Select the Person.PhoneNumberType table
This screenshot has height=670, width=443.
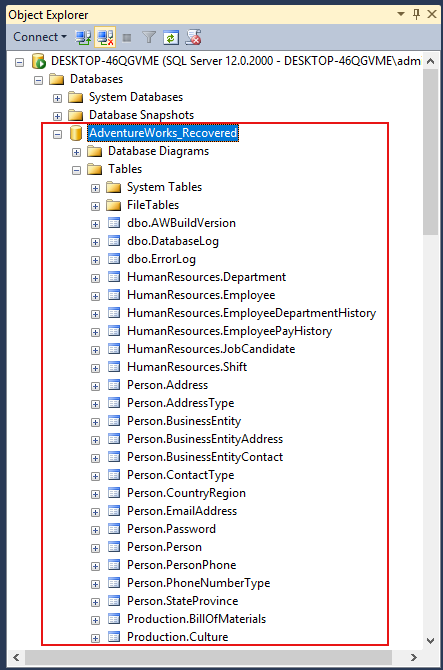[199, 583]
